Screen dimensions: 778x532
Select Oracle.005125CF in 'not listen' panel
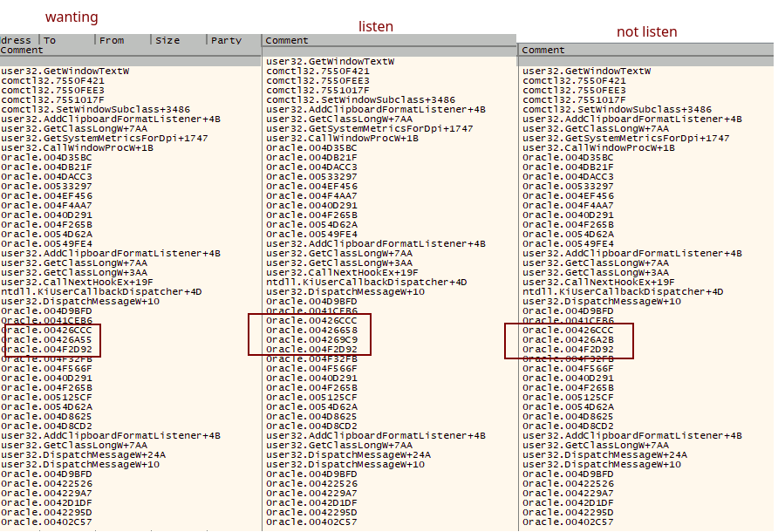pos(568,397)
